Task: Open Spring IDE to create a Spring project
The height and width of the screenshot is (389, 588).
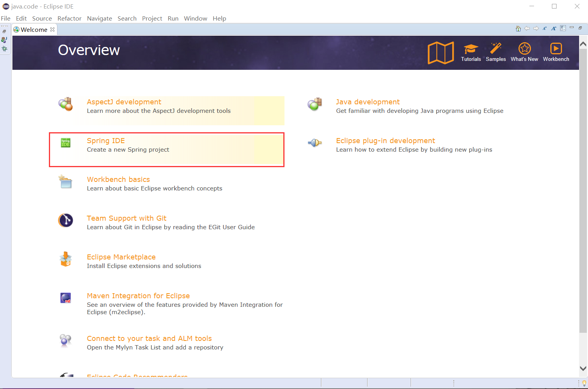Action: (x=106, y=140)
